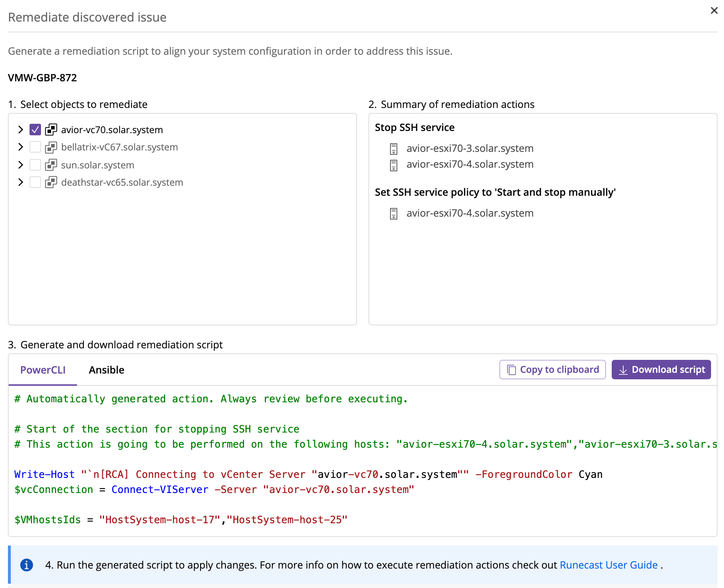Click the host icon under 'Set SSH service policy'
This screenshot has width=724, height=588.
394,213
